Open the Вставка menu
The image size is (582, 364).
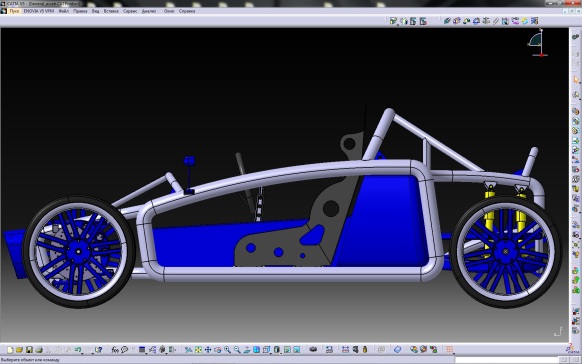(111, 11)
